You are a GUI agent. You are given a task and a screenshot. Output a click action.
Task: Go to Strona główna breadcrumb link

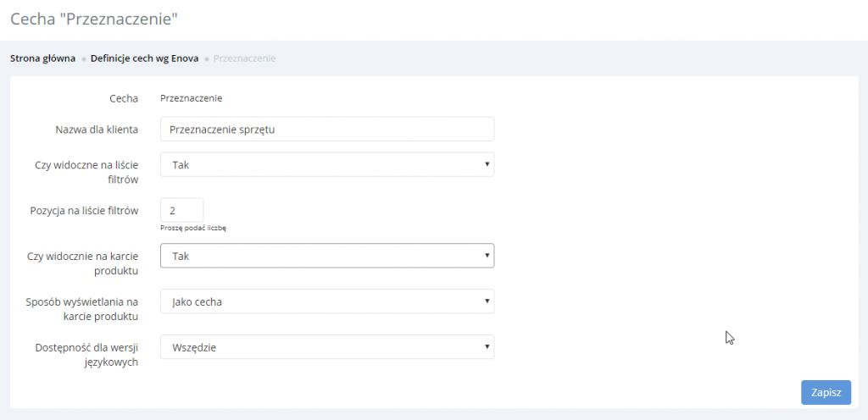(x=42, y=58)
